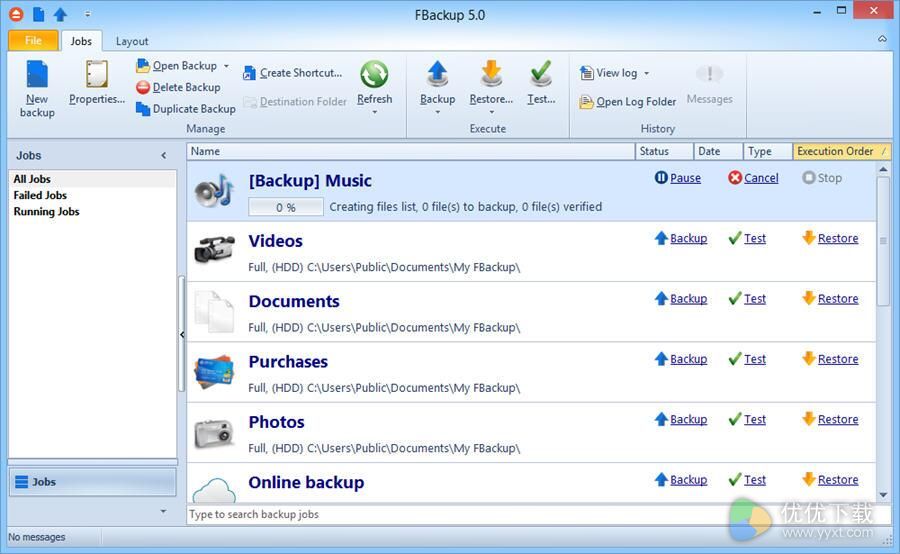900x554 pixels.
Task: Run Test for the Online backup job
Action: pos(747,479)
